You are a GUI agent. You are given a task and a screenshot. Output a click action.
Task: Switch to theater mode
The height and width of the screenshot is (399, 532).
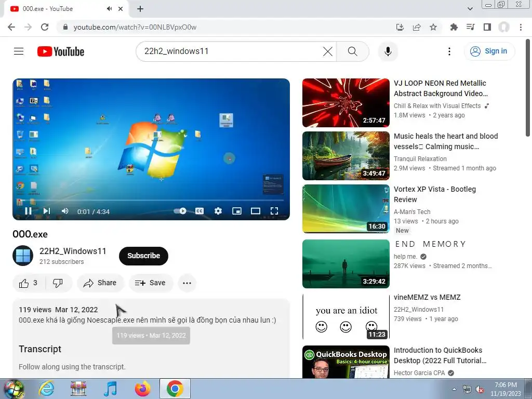[256, 211]
